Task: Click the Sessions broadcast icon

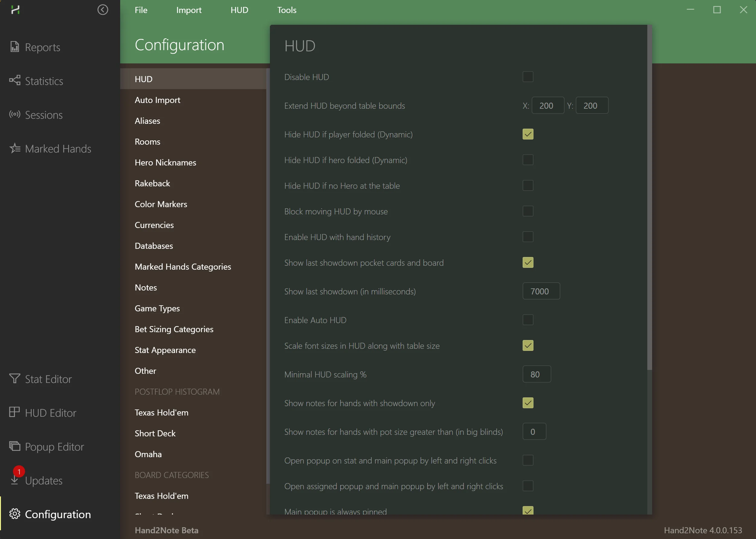Action: [14, 114]
